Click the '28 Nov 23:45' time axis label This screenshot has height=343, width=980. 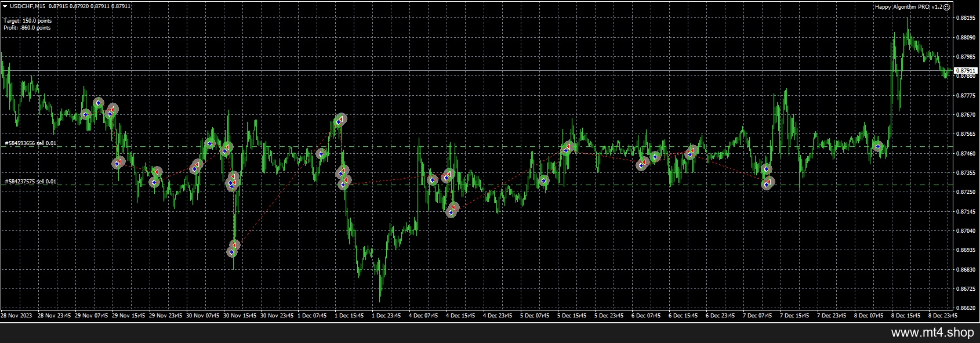(54, 316)
